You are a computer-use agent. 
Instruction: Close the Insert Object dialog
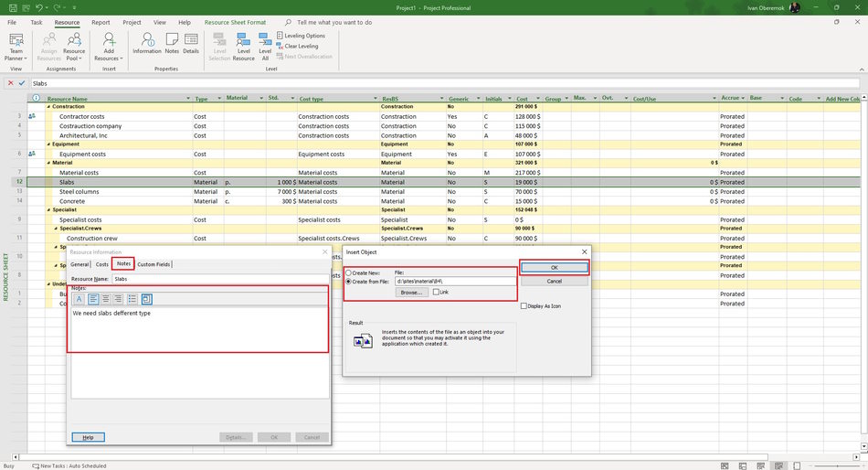point(584,251)
